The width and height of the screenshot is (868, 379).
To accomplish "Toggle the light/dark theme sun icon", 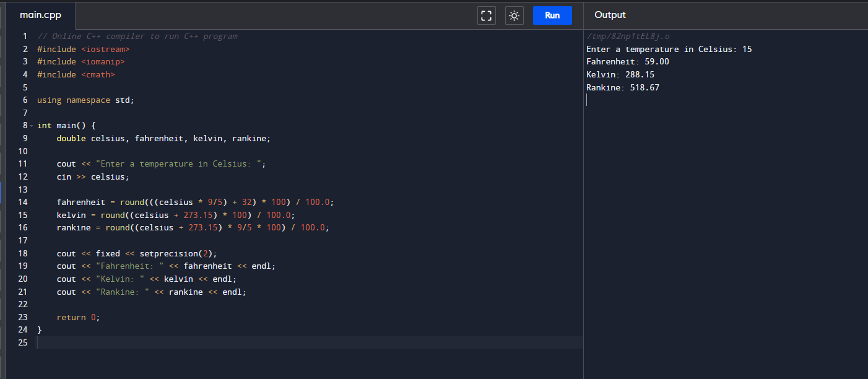I will coord(514,15).
